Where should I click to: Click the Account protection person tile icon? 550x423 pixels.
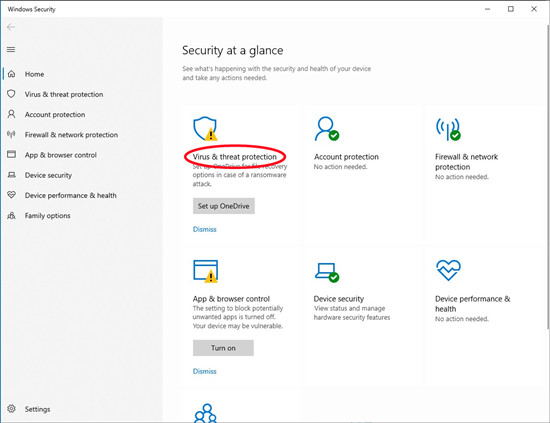pyautogui.click(x=327, y=129)
